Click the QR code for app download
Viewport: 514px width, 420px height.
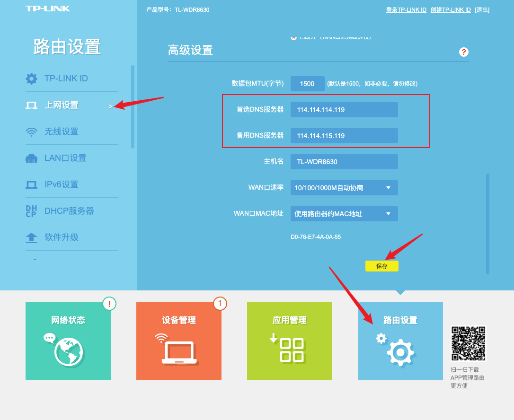[x=469, y=343]
